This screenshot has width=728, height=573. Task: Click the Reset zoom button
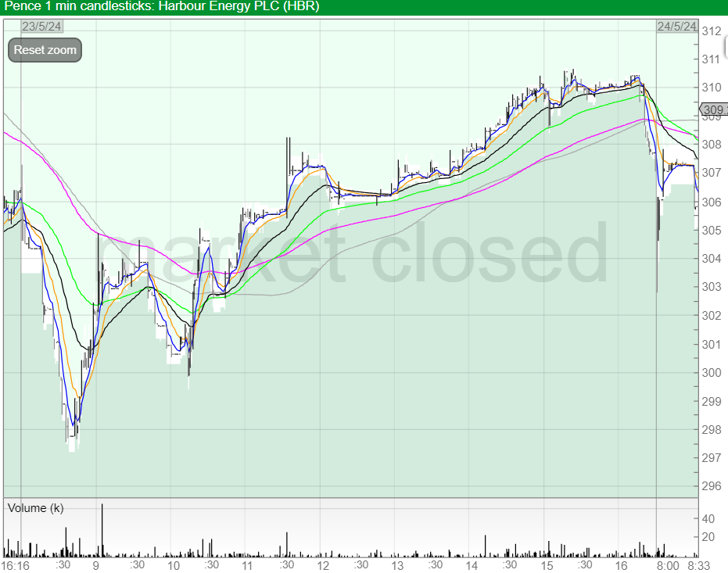[45, 50]
